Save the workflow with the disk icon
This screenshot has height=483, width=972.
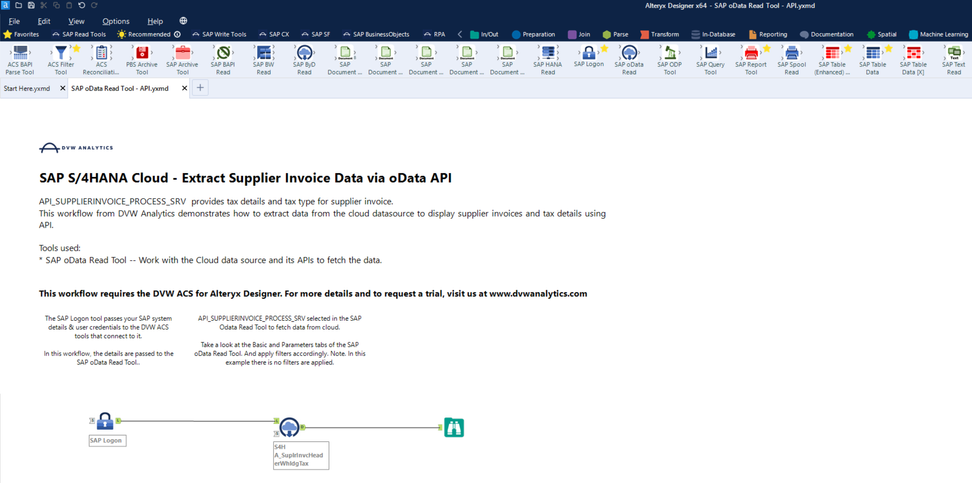click(32, 5)
